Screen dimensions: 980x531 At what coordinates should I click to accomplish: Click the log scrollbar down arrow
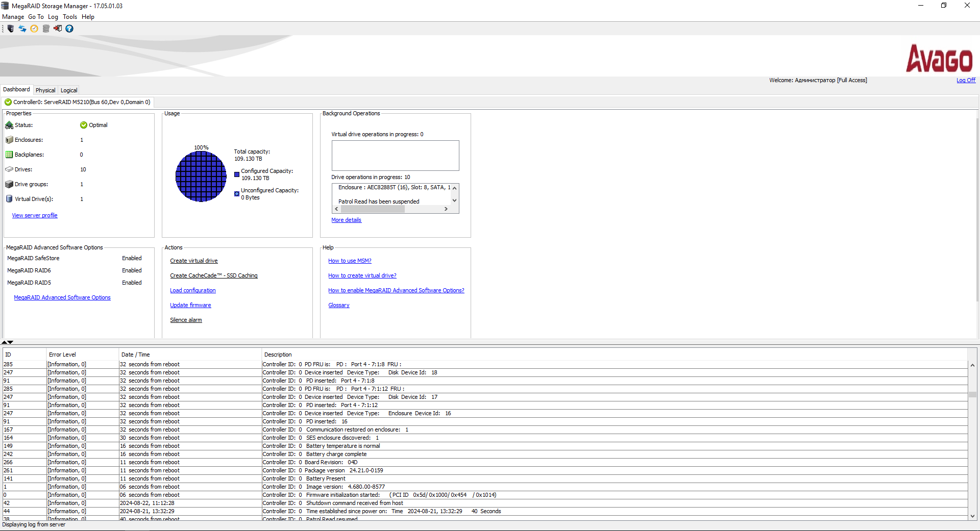[x=973, y=516]
